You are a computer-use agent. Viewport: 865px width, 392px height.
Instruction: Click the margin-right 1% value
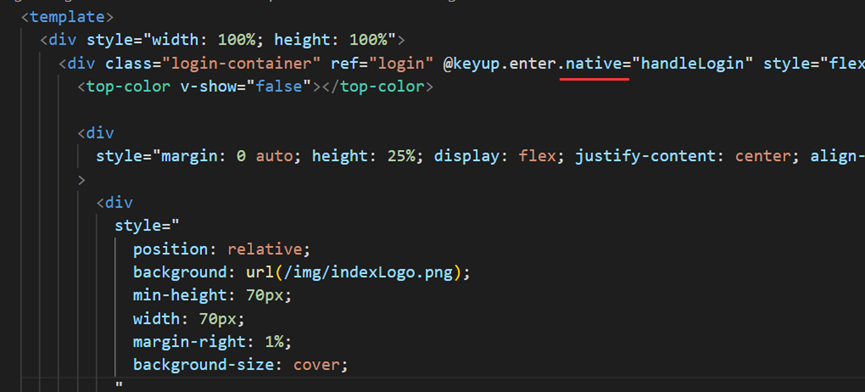[274, 342]
